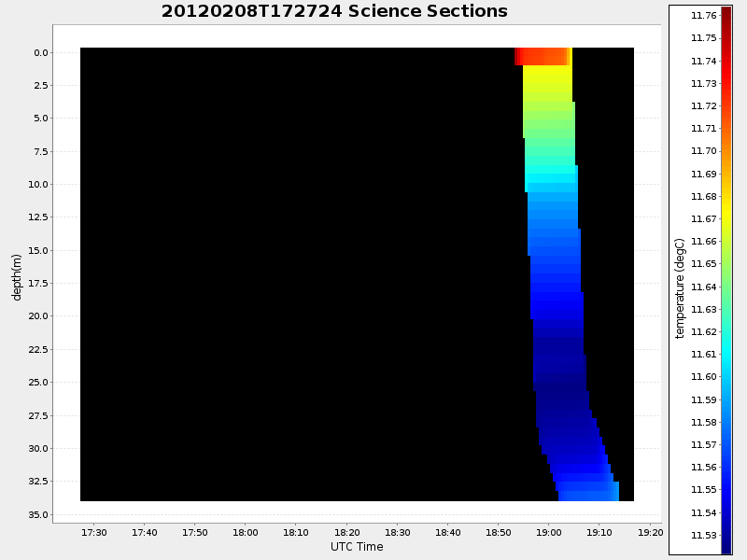
Task: Click the 18:50 time tick label
Action: click(499, 532)
